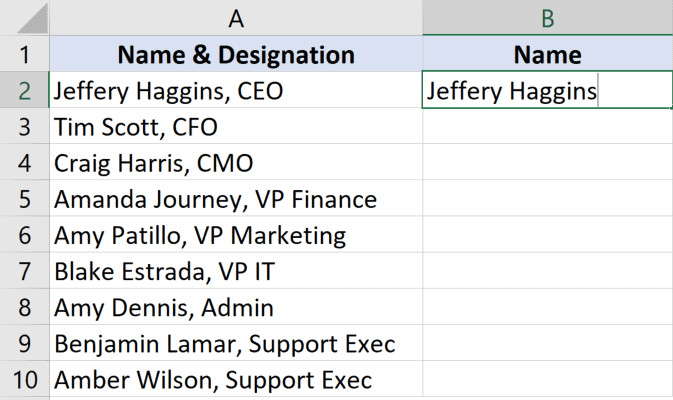Select row 1 header
The height and width of the screenshot is (400, 673).
tap(25, 54)
